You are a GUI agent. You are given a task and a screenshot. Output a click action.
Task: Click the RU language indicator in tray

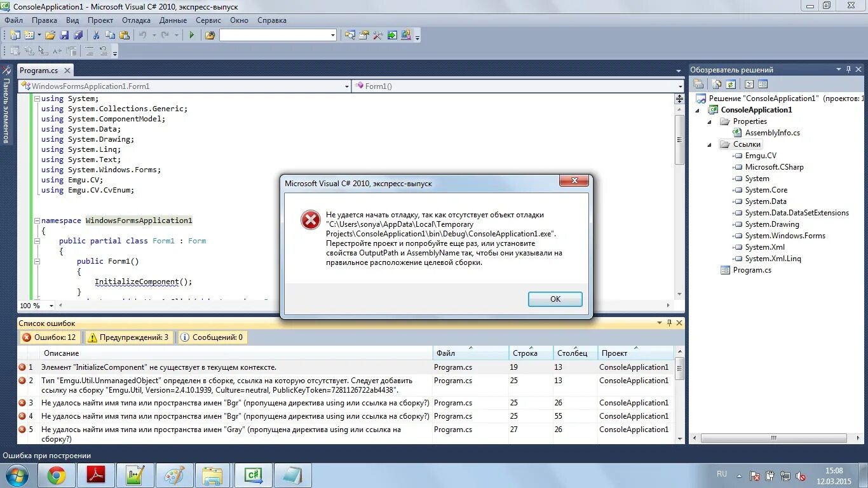(x=722, y=474)
